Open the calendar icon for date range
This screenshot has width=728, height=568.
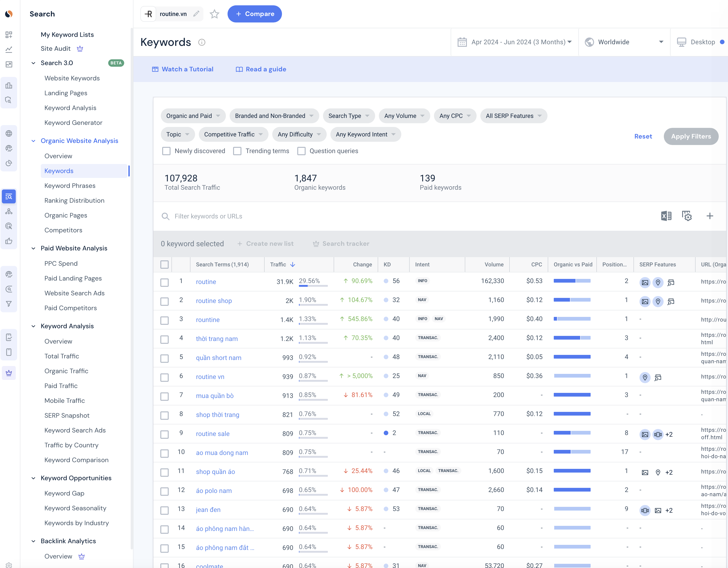tap(462, 42)
